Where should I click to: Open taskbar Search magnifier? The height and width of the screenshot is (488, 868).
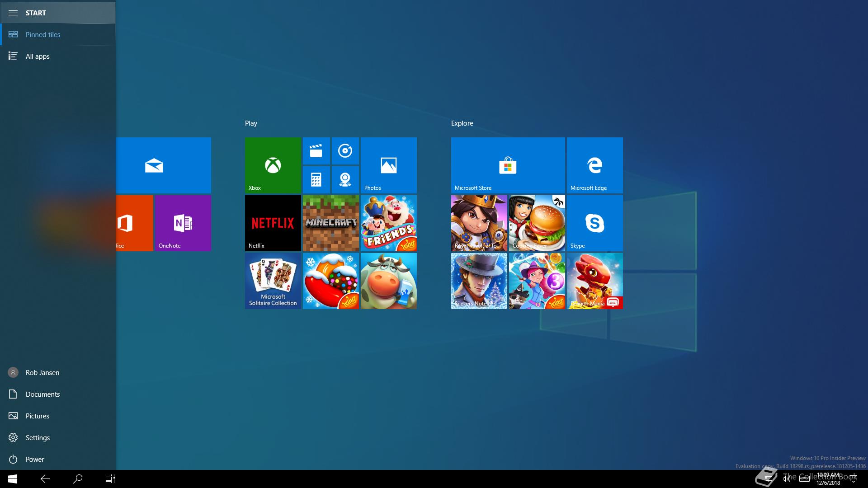click(78, 479)
